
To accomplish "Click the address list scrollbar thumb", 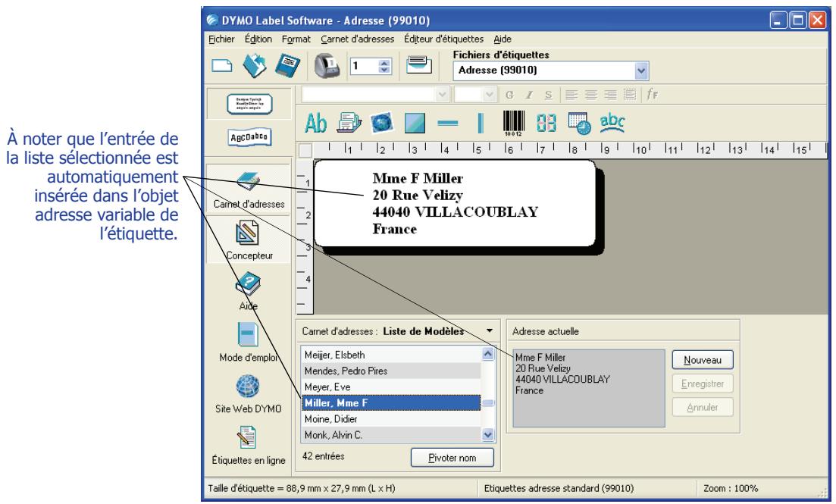I will [488, 403].
